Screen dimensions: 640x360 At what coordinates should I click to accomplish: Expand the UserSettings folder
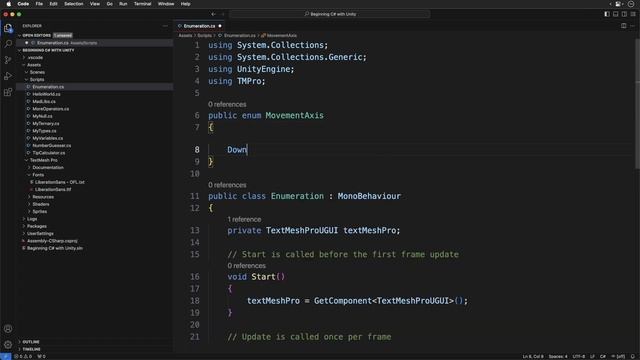24,233
